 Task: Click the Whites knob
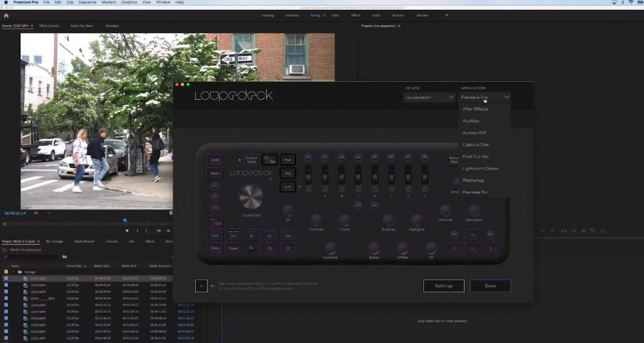click(x=402, y=248)
